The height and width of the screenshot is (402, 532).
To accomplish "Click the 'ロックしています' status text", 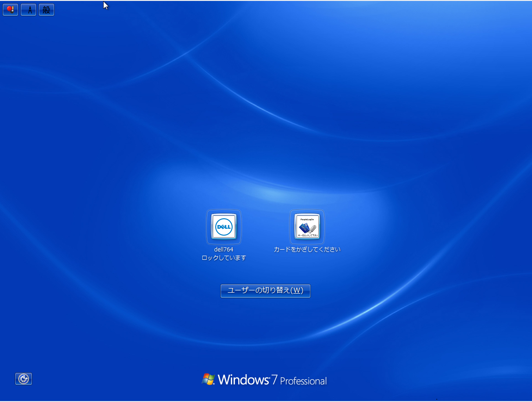I will (x=223, y=258).
